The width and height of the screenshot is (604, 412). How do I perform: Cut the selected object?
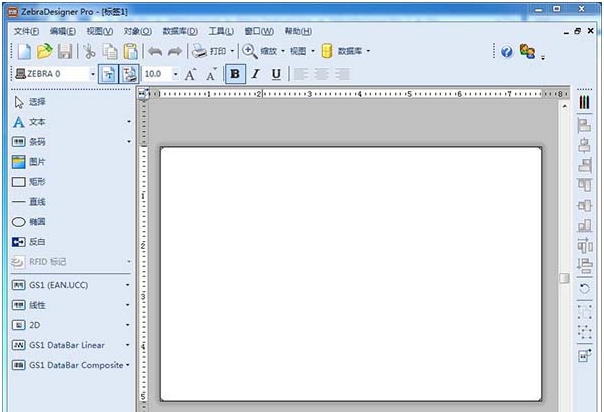tap(89, 51)
